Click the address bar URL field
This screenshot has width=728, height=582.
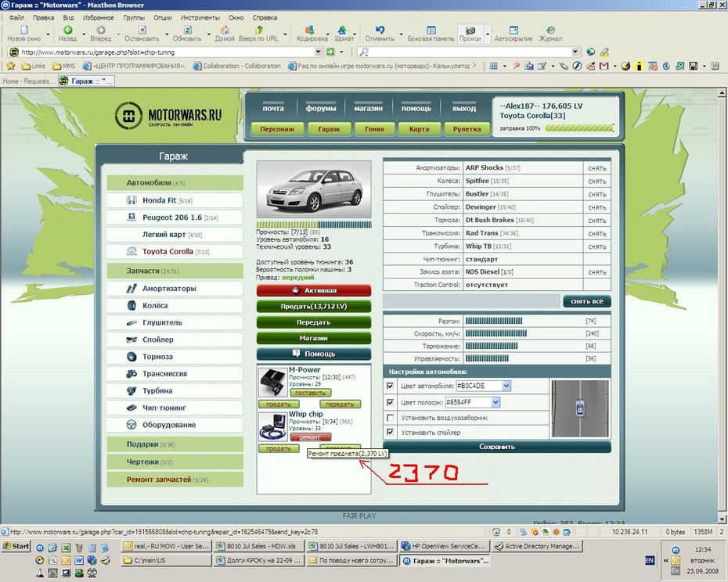[168, 52]
